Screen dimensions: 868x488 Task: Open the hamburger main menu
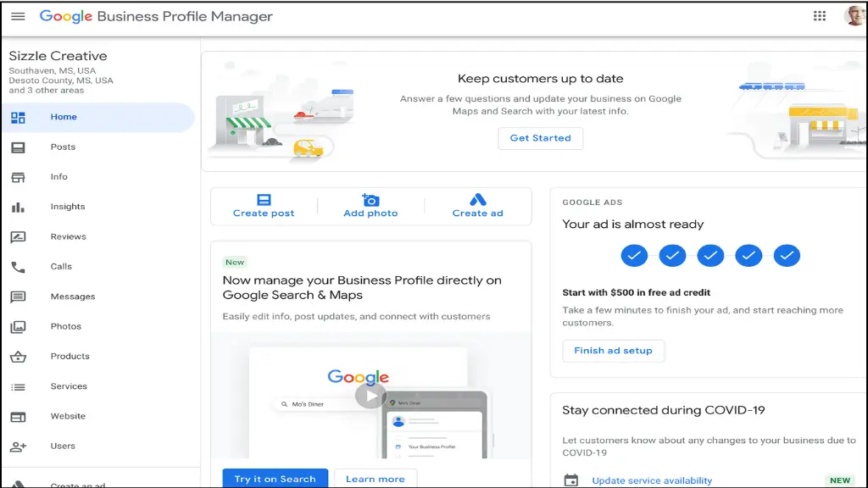pyautogui.click(x=18, y=16)
